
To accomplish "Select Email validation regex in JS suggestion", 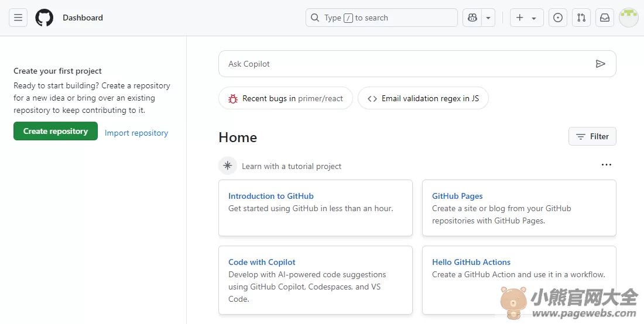I will [x=423, y=98].
